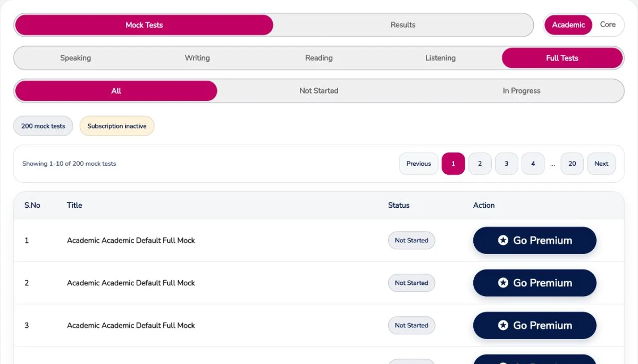Click the S.No column header
Screen dimensions: 638x364
[x=32, y=205]
